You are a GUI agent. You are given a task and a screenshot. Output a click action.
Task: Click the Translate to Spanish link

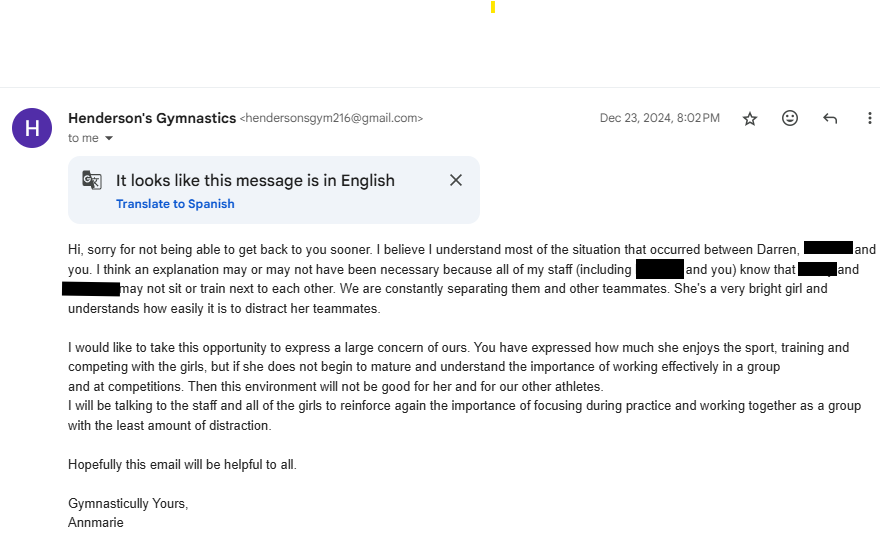(175, 204)
